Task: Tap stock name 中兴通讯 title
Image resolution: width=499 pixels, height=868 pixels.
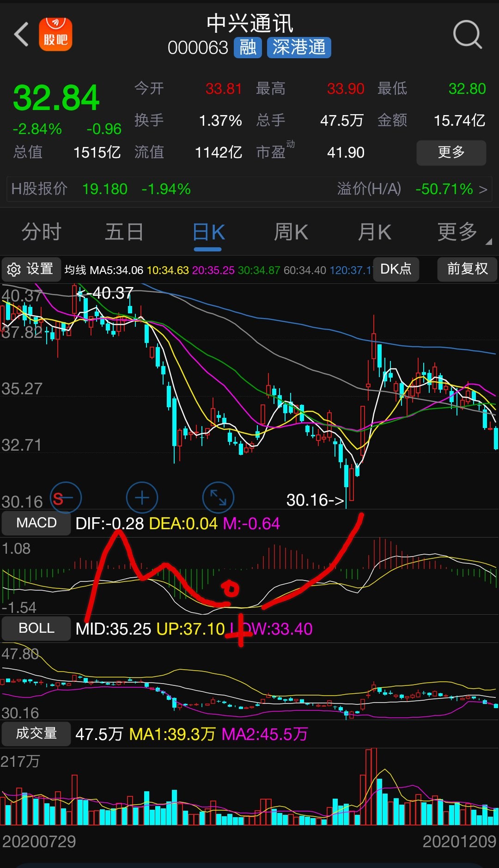Action: [249, 23]
